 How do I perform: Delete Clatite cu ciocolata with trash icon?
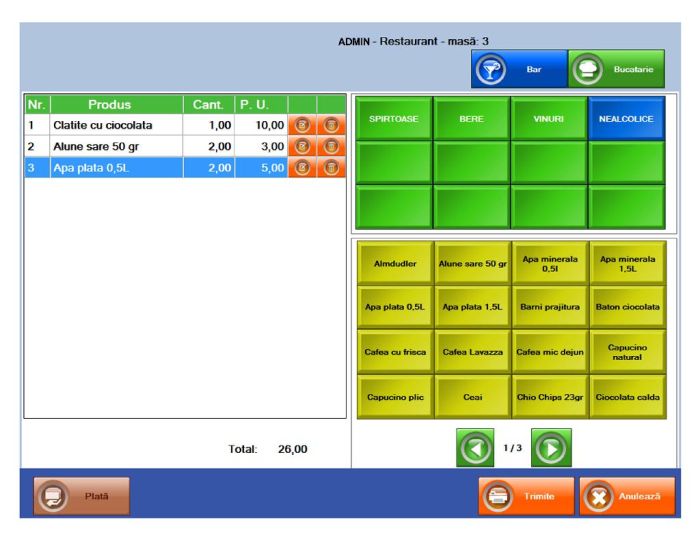(x=331, y=125)
